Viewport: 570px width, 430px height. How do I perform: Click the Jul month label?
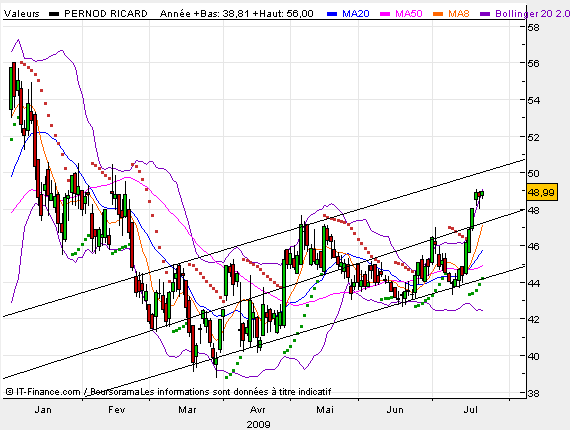click(x=470, y=410)
